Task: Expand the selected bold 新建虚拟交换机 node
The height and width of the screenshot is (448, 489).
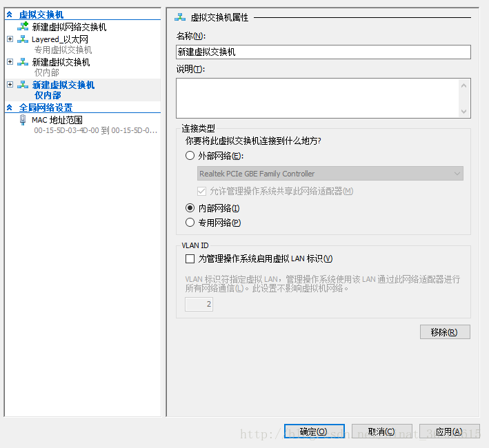Action: [x=10, y=84]
